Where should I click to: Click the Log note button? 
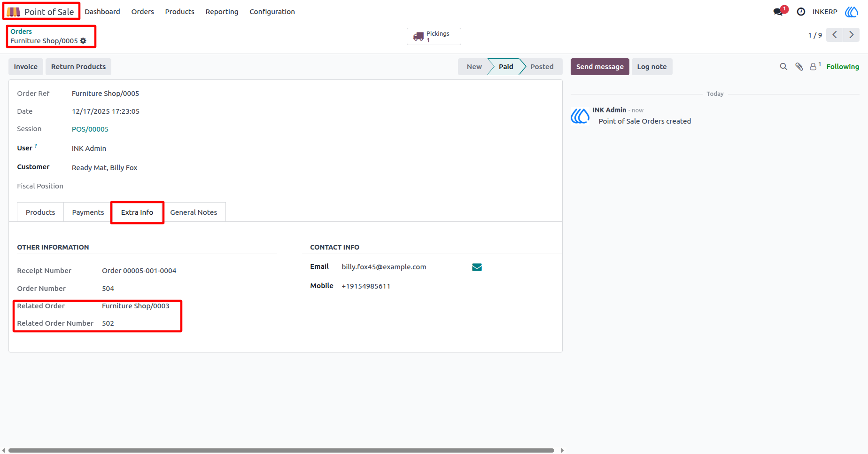(652, 67)
